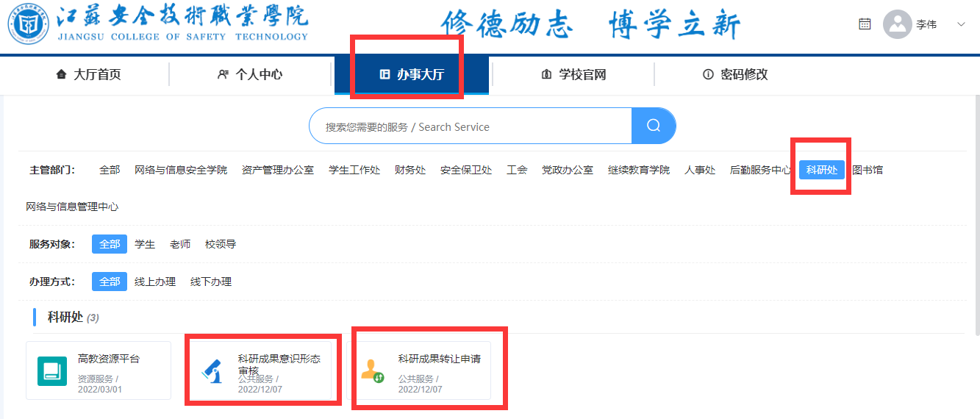Go to 大厅首页 tab

(x=88, y=74)
